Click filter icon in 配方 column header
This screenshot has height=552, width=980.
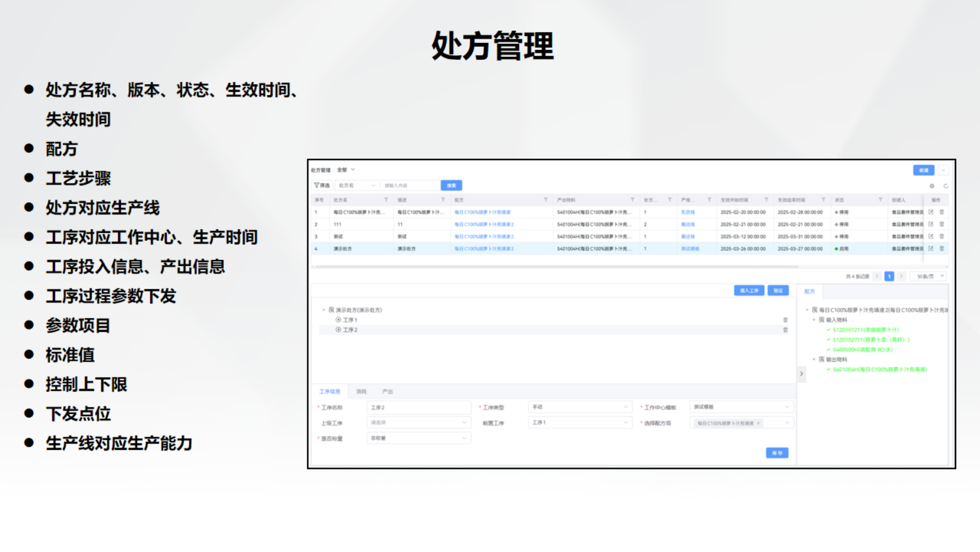coord(546,200)
